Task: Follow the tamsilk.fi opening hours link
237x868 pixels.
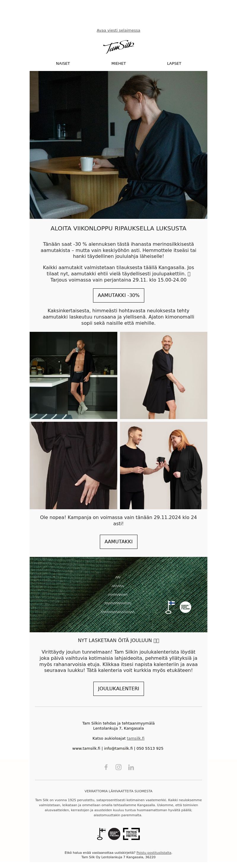Action: coord(135,738)
